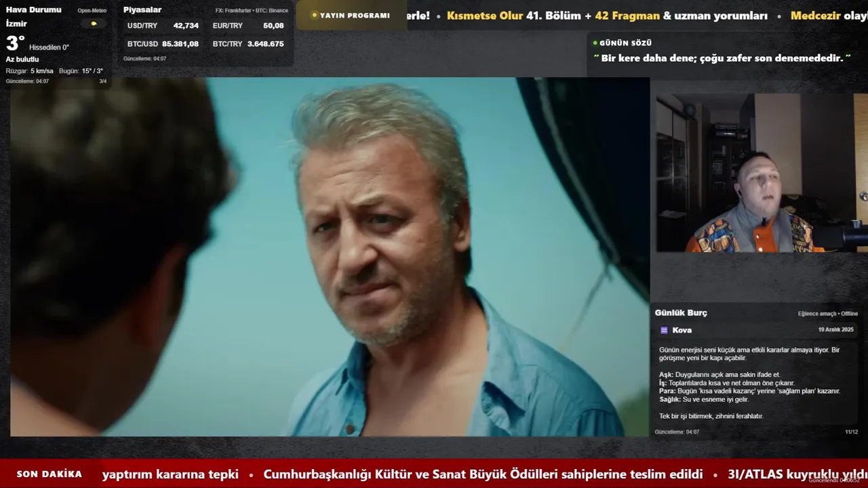Select the streamer webcam feed
This screenshot has height=488, width=868.
coord(762,173)
